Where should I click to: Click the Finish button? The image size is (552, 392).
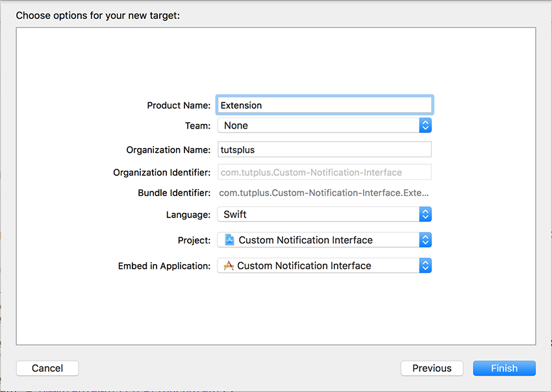coord(505,368)
